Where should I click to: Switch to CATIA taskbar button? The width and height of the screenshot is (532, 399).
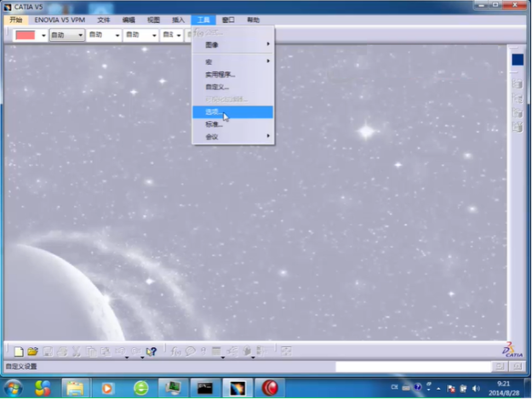[237, 388]
